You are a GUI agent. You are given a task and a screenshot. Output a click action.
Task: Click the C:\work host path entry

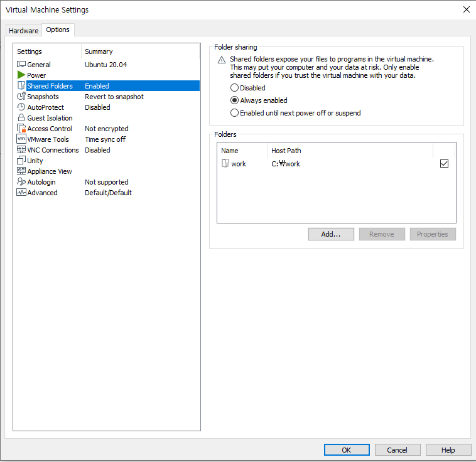point(286,164)
